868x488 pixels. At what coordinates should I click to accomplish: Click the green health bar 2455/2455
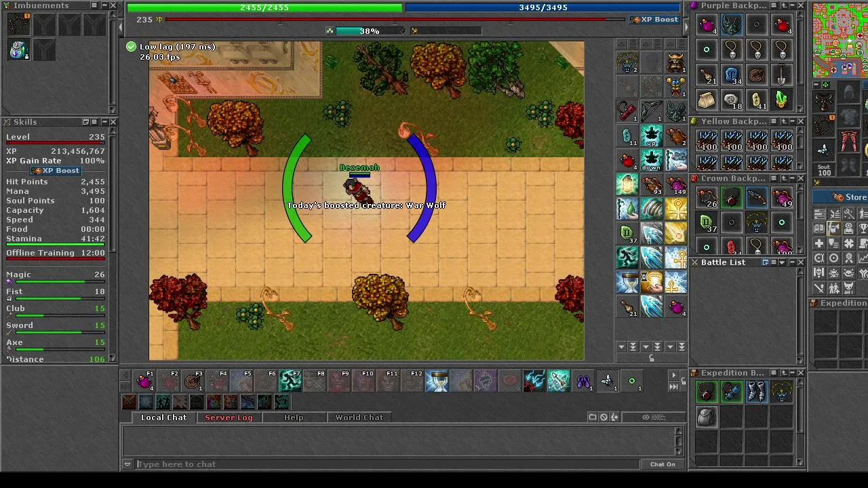click(264, 7)
